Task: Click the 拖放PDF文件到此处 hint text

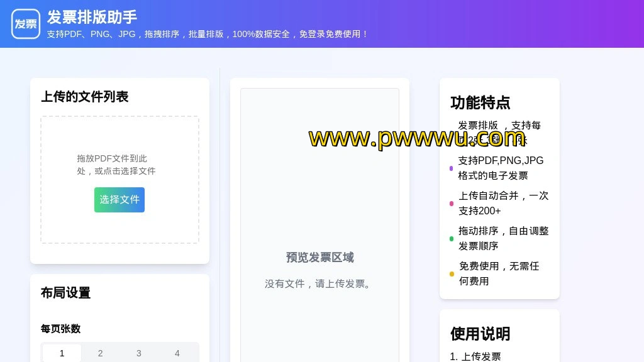Action: tap(116, 165)
